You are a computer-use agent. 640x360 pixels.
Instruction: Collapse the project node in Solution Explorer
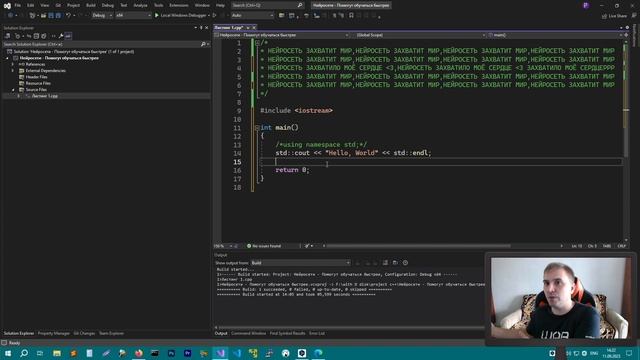point(7,58)
